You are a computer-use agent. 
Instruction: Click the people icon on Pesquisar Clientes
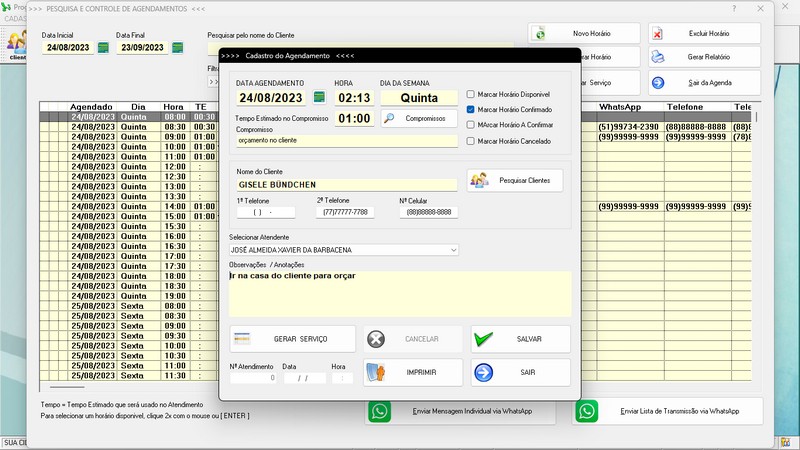coord(480,180)
